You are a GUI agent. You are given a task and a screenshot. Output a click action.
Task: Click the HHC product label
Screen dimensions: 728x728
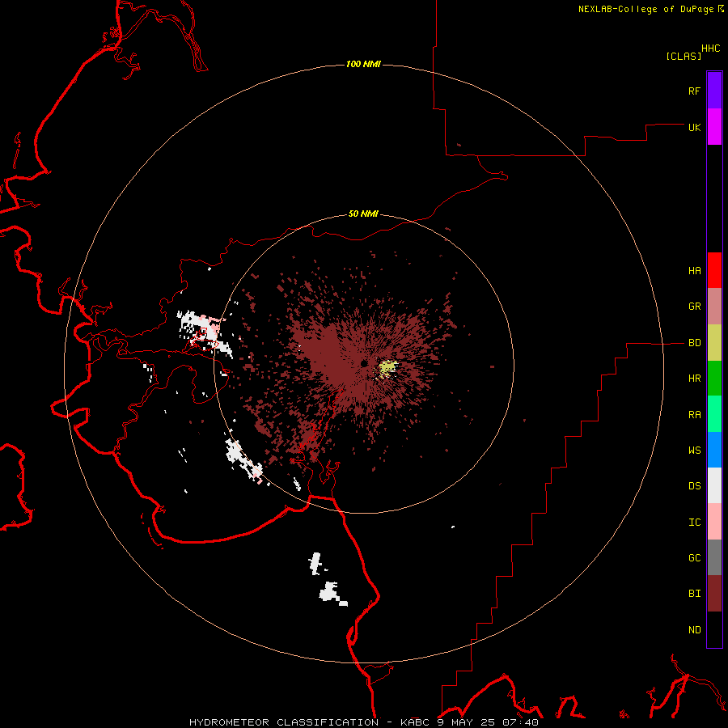[x=710, y=49]
